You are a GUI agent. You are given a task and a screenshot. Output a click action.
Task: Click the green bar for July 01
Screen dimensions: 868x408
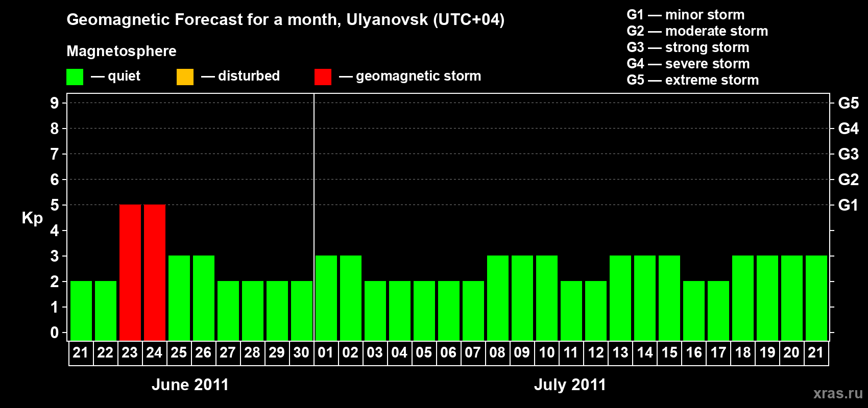click(326, 298)
